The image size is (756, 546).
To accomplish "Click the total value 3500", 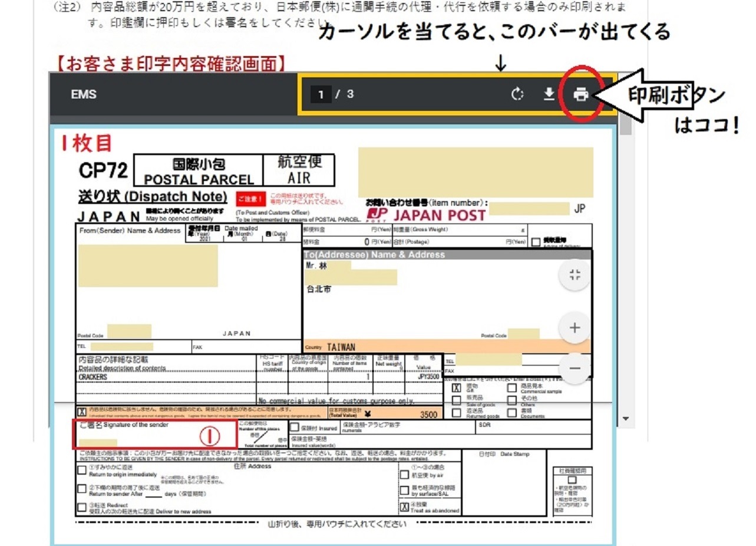I will pyautogui.click(x=428, y=415).
